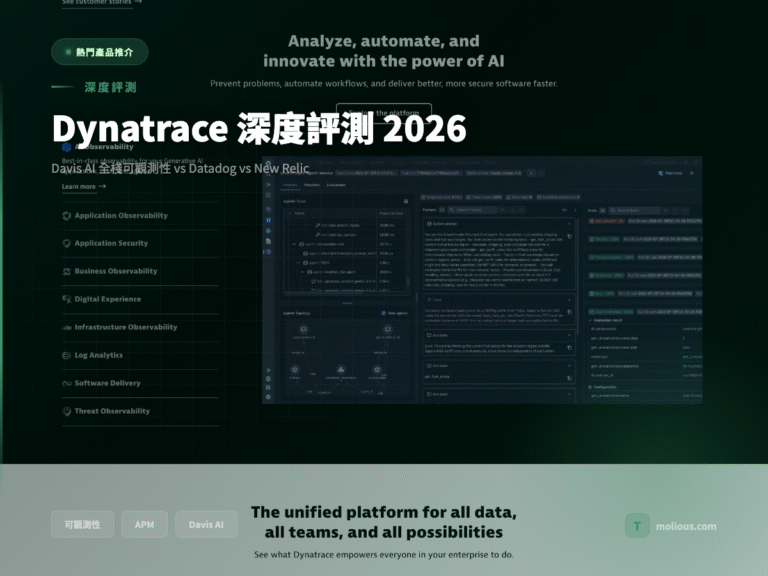This screenshot has height=576, width=768.
Task: Click the Davis AI vs Datadog subtitle
Action: 180,168
